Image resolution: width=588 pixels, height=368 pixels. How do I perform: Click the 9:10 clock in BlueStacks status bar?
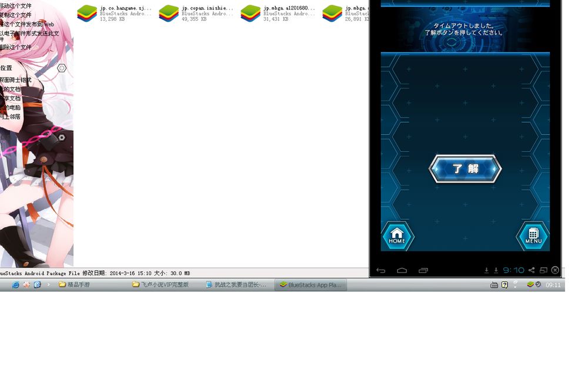(513, 270)
